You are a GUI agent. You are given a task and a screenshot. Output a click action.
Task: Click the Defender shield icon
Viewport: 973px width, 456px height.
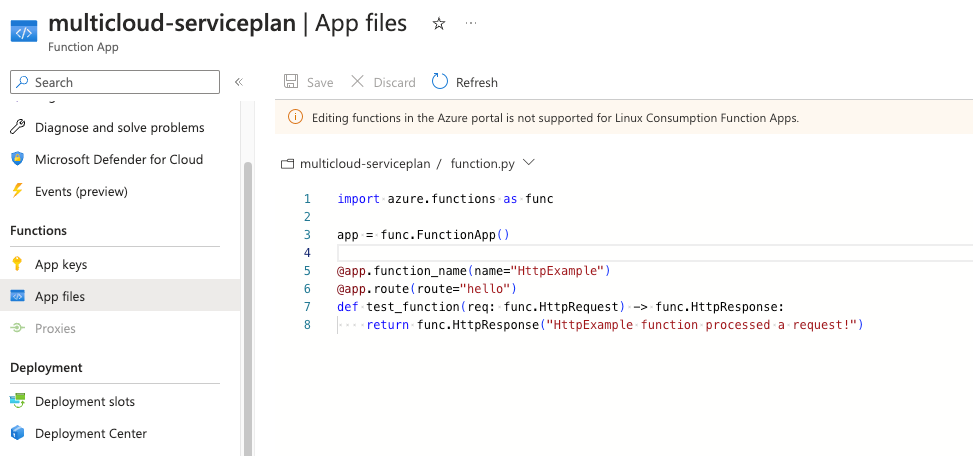(x=18, y=159)
